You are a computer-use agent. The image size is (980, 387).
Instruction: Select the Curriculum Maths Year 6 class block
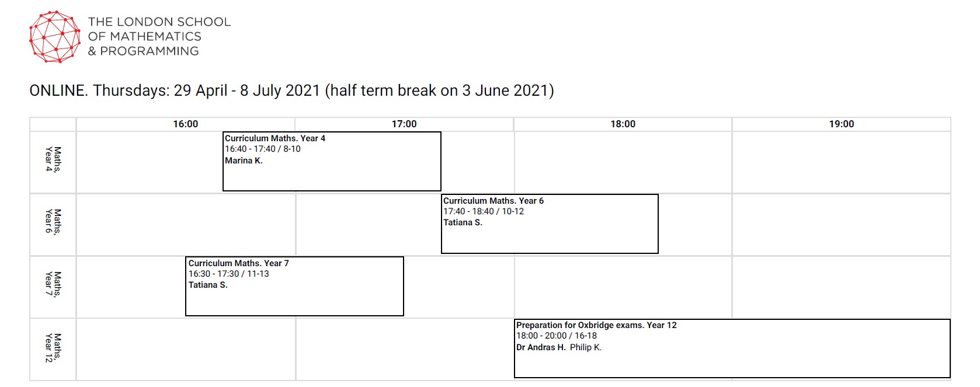click(x=550, y=224)
